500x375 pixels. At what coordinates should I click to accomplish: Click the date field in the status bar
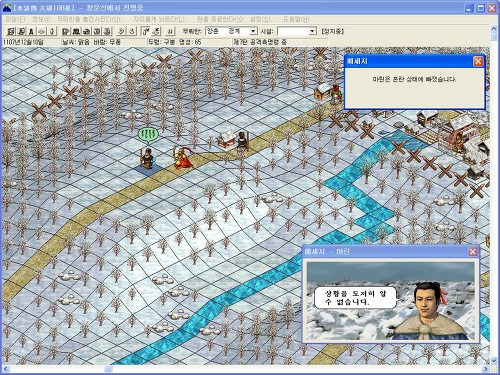pyautogui.click(x=31, y=42)
